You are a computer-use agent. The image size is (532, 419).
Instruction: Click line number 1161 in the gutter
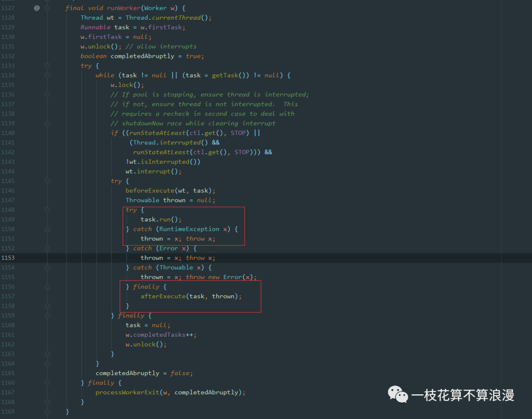(x=8, y=335)
